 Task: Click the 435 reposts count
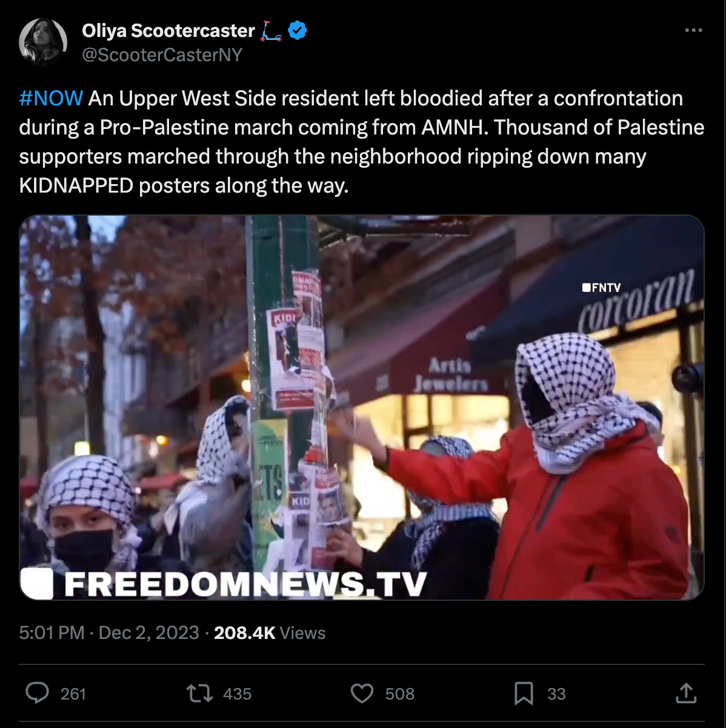237,693
